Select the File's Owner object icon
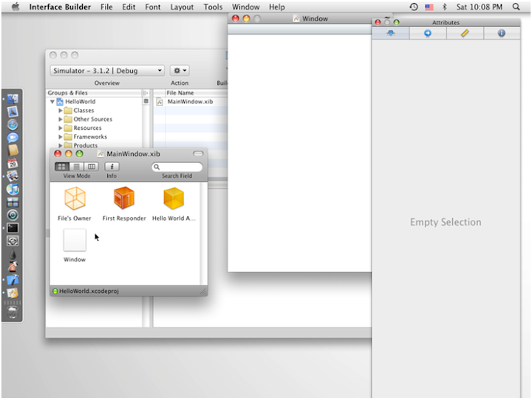 tap(75, 199)
